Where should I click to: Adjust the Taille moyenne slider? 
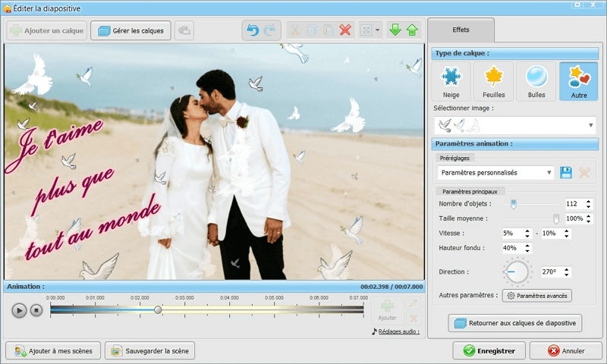556,218
